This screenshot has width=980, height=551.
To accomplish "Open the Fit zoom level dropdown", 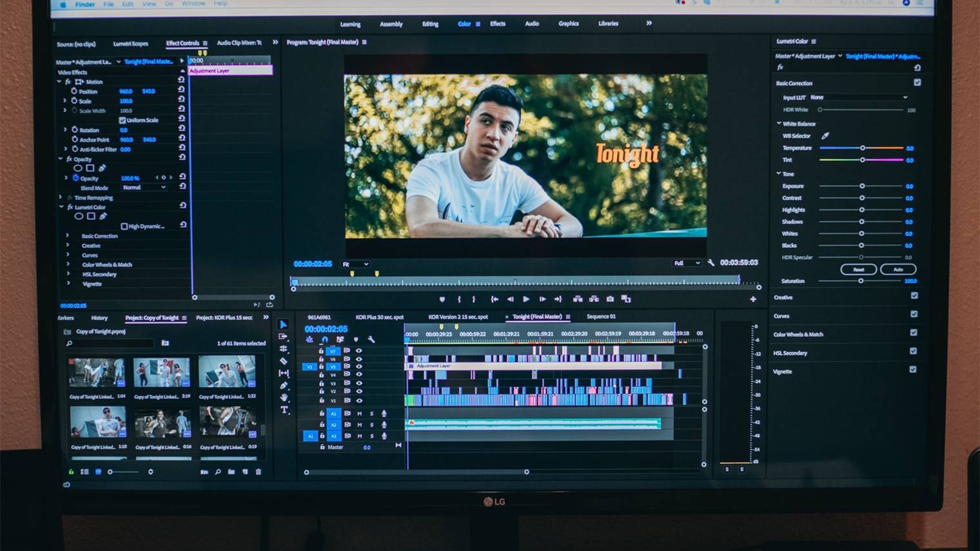I will tap(355, 264).
